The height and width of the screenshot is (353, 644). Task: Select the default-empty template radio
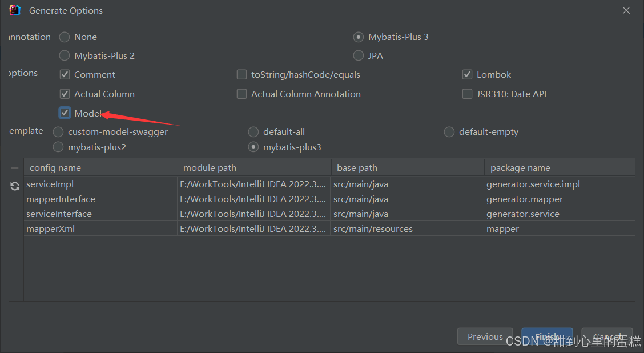[x=449, y=132]
